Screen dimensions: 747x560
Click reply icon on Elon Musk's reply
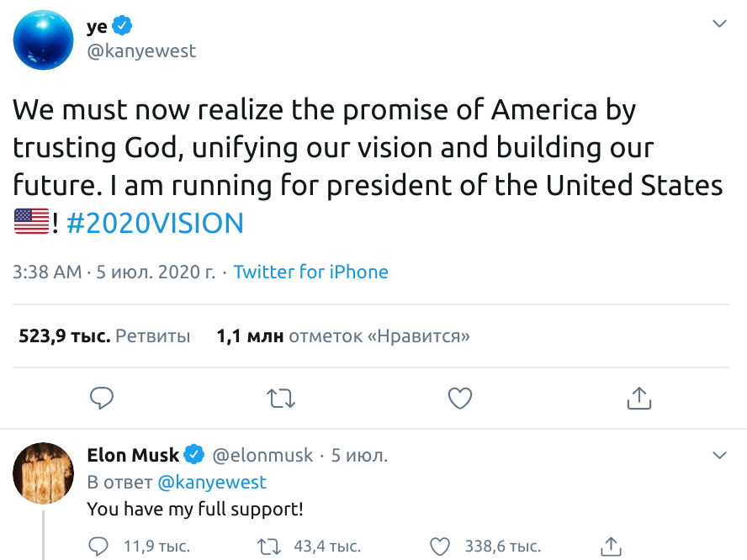pos(99,547)
